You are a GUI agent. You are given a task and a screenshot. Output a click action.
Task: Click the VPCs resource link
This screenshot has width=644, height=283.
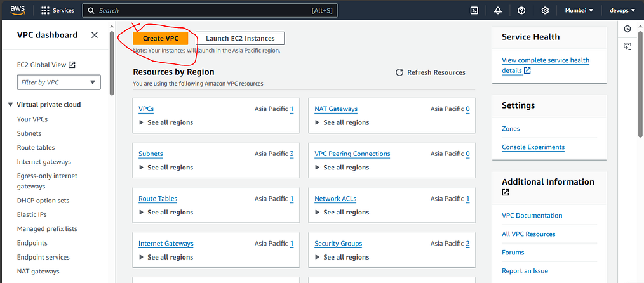click(x=146, y=109)
